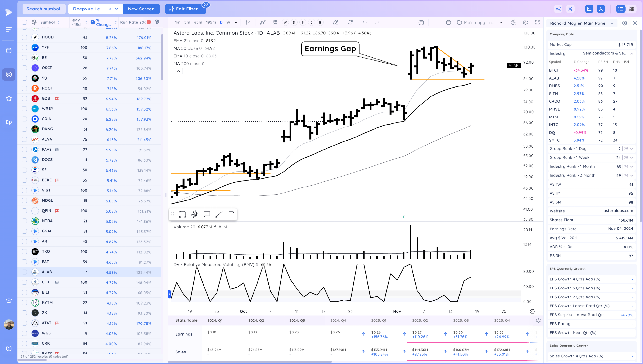
Task: Click the E earnings marker on chart
Action: pos(404,217)
